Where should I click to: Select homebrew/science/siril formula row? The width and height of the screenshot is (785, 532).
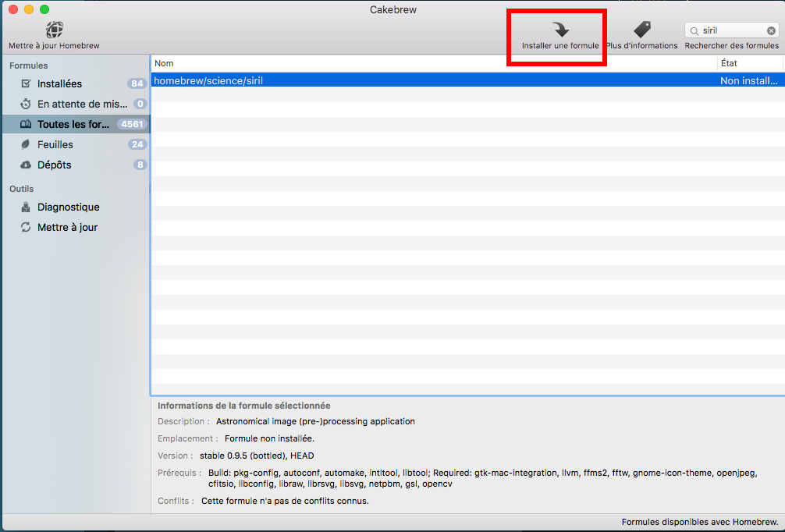(x=433, y=80)
